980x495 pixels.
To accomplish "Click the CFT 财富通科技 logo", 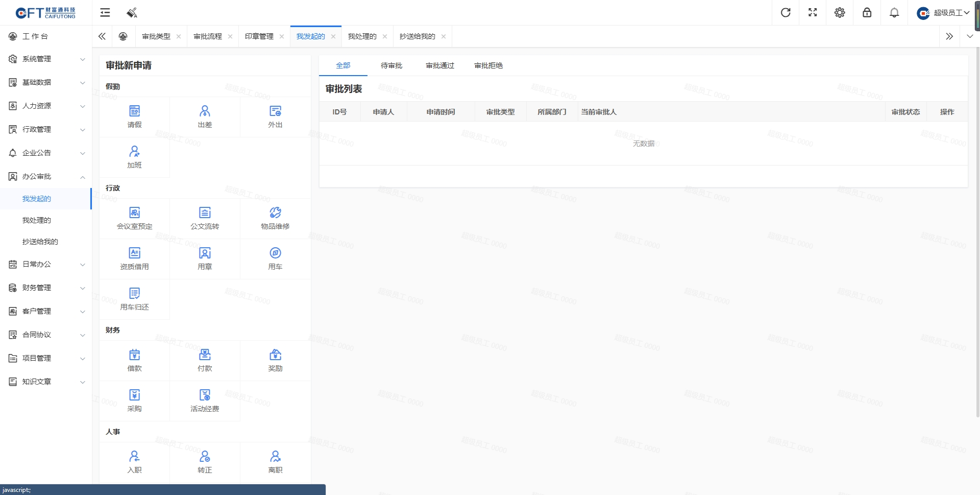I will pyautogui.click(x=45, y=13).
